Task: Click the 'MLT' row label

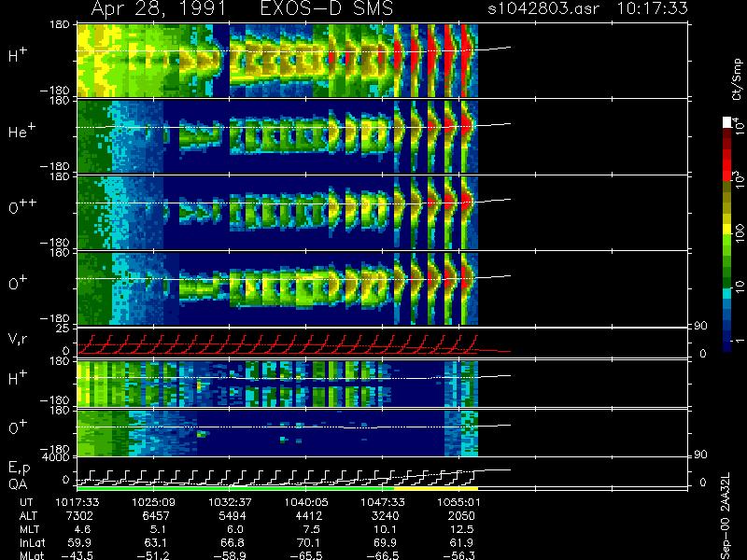Action: (x=29, y=529)
